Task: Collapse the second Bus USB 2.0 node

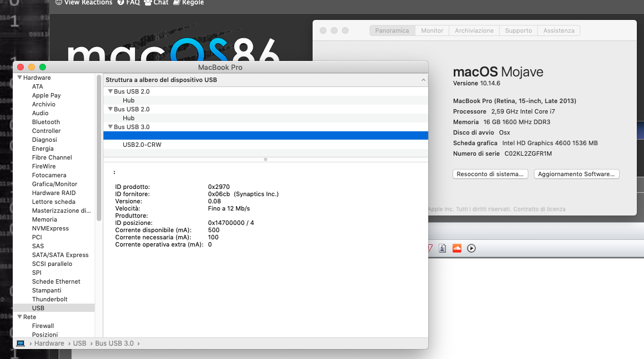Action: click(110, 109)
